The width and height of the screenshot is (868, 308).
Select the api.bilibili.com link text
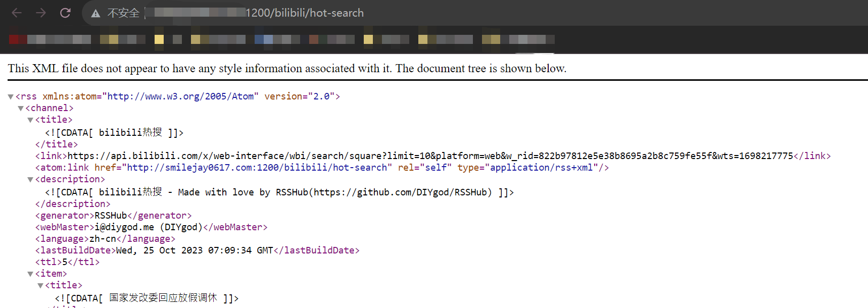pos(430,156)
